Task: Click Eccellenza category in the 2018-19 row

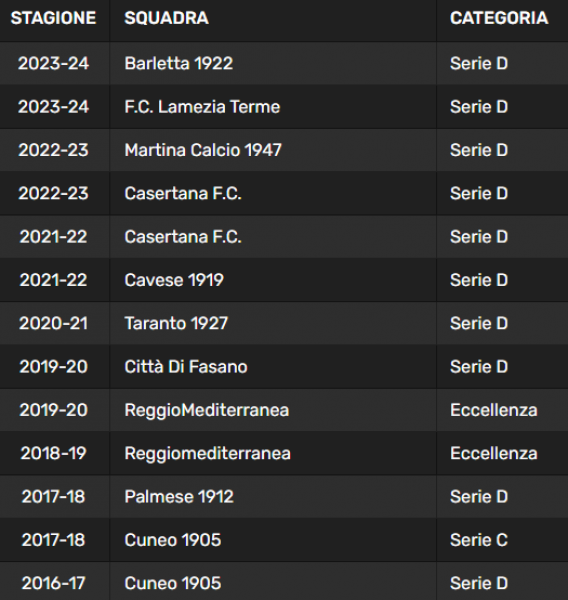Action: [494, 453]
